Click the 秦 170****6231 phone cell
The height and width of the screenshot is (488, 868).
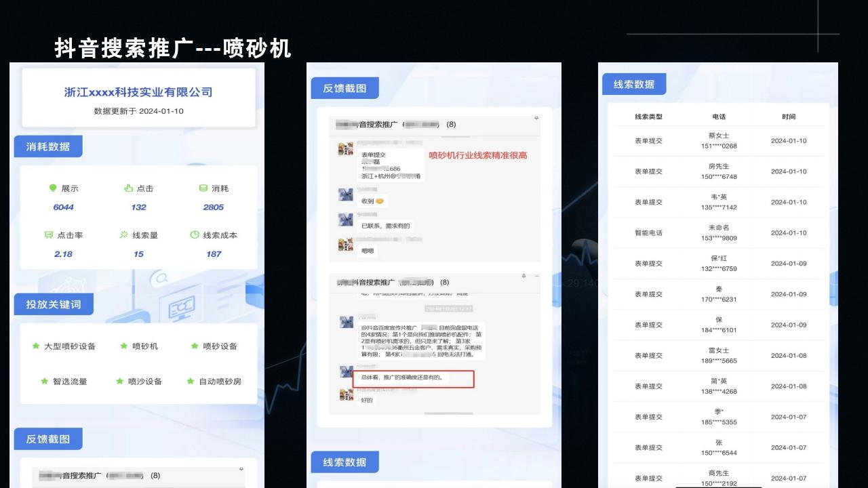pyautogui.click(x=719, y=294)
